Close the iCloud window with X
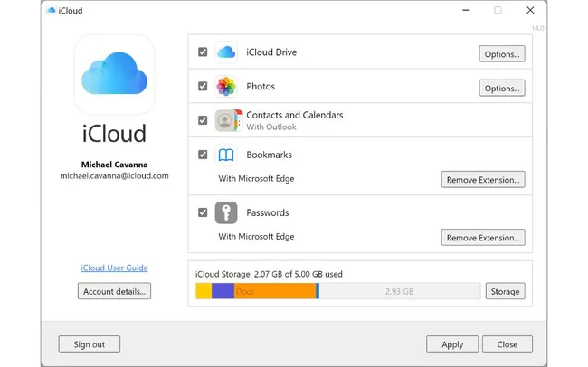 click(x=530, y=10)
